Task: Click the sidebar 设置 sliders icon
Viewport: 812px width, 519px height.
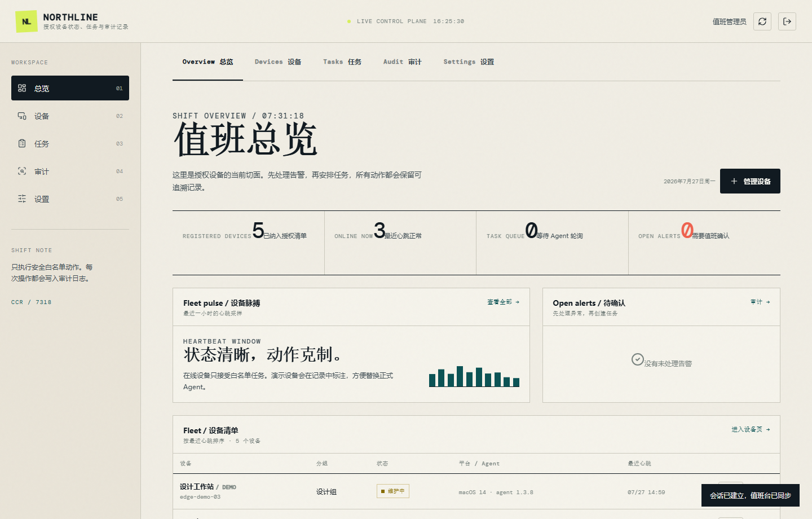Action: 22,199
